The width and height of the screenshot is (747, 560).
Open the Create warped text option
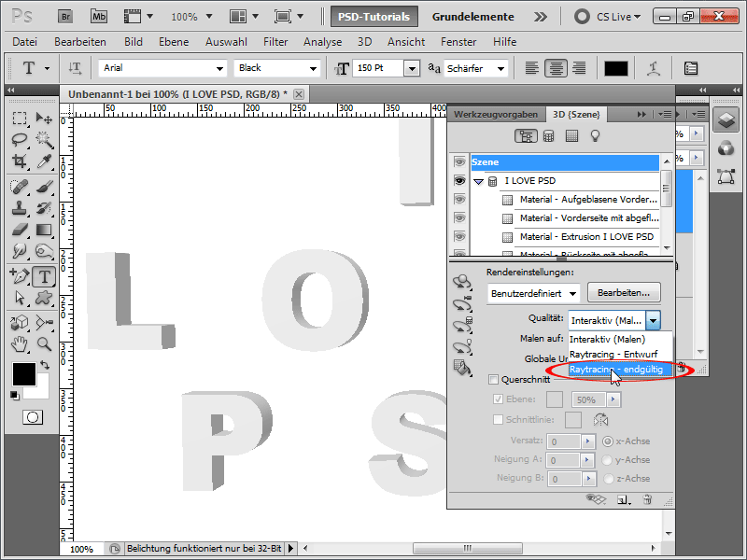(x=653, y=68)
